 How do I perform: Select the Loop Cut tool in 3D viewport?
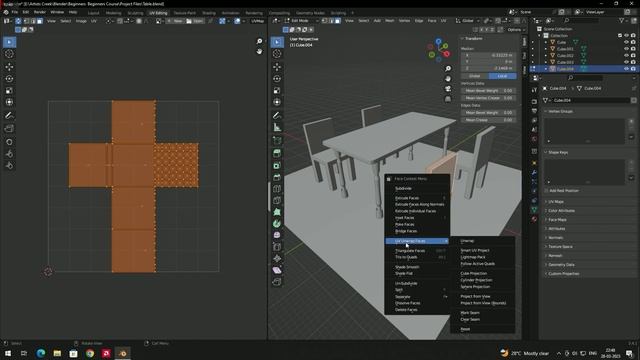click(x=277, y=189)
